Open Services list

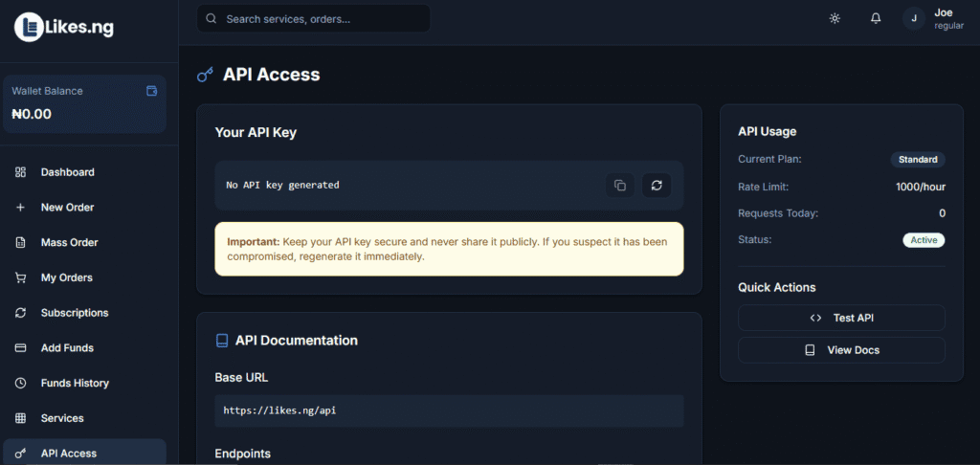(x=84, y=418)
